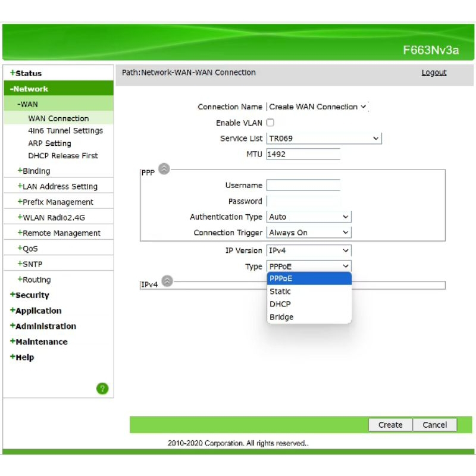
Task: Open the Connection Trigger dropdown
Action: point(309,233)
